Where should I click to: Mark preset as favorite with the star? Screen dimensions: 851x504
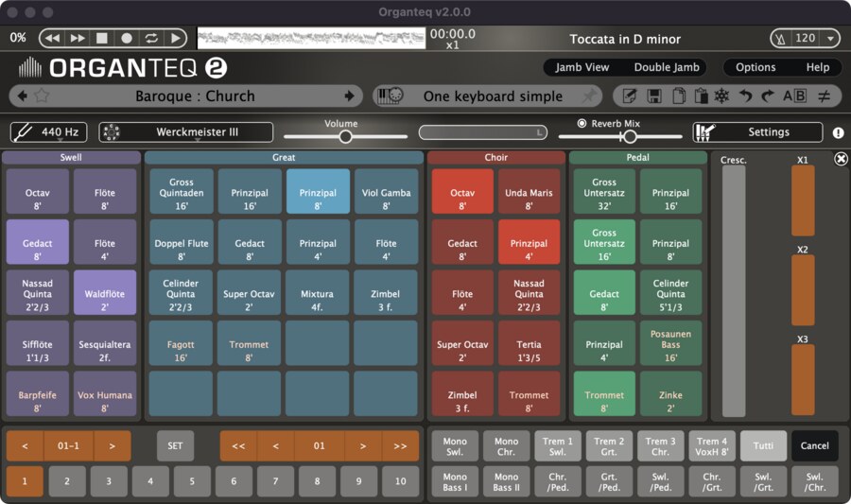[x=41, y=96]
